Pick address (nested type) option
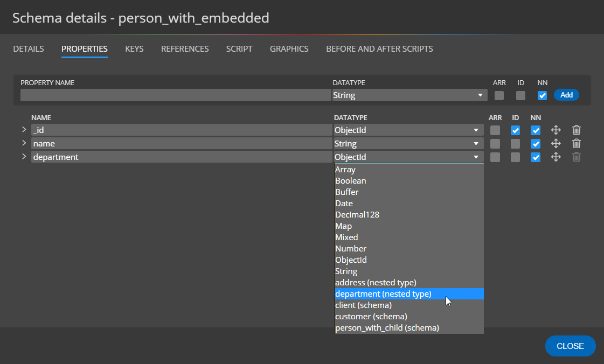This screenshot has height=364, width=604. point(409,283)
